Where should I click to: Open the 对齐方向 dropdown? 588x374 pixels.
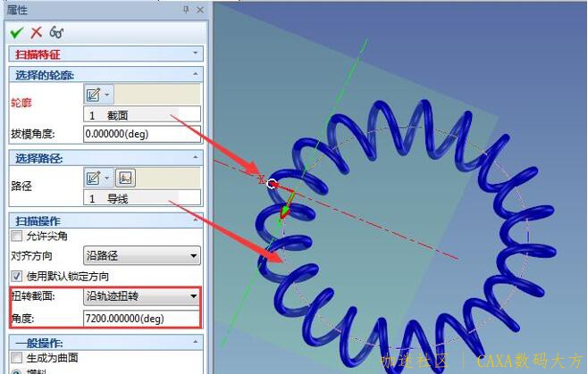point(142,256)
